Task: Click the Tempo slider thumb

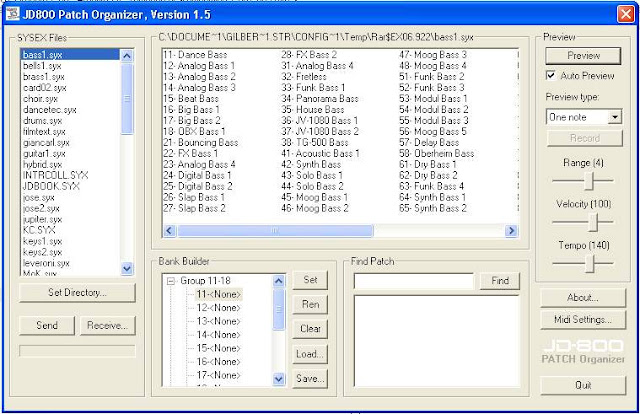Action: tap(589, 264)
